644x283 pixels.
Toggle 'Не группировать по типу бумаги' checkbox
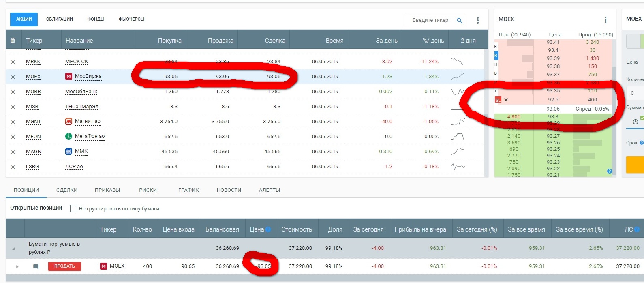tap(74, 208)
